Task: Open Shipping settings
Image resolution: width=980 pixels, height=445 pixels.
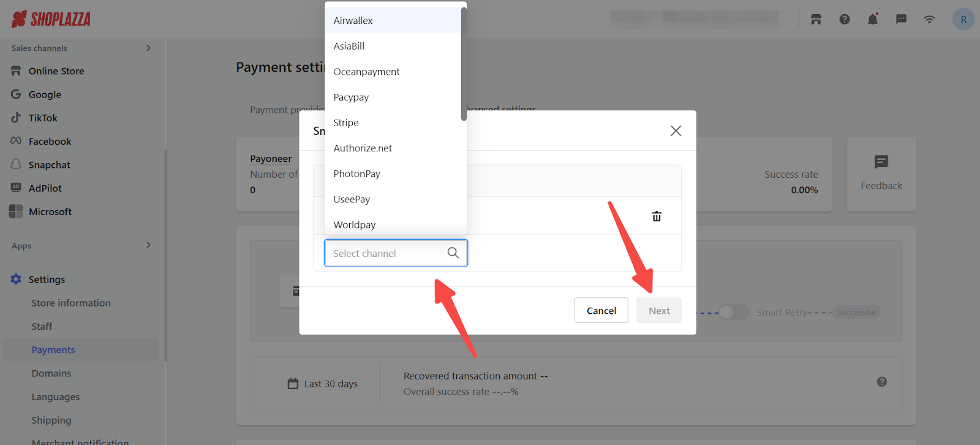Action: (51, 420)
